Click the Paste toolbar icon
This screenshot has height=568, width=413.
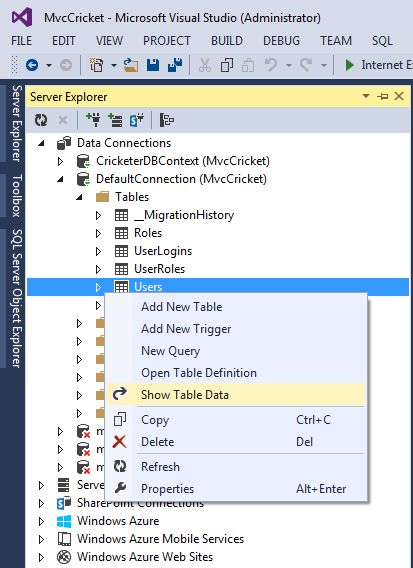point(248,65)
